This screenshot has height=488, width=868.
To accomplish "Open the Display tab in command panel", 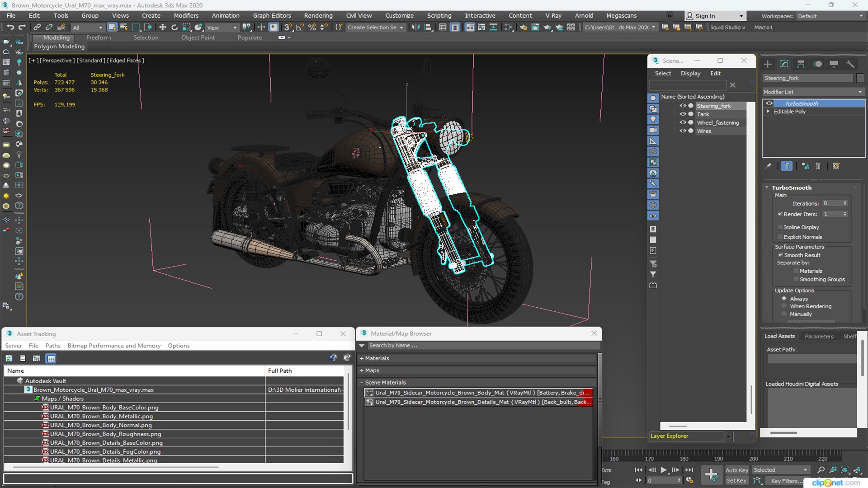I will 834,64.
